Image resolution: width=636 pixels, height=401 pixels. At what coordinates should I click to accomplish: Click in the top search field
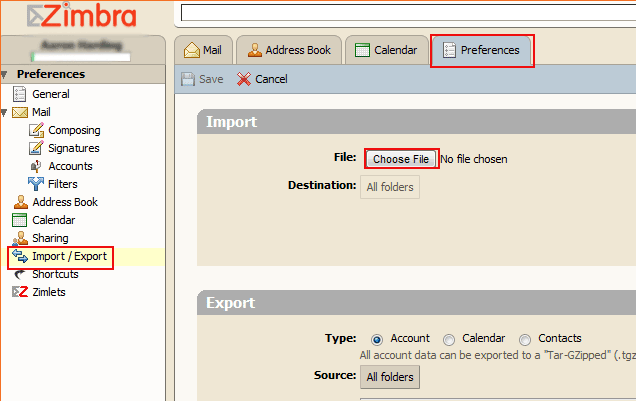pyautogui.click(x=408, y=13)
